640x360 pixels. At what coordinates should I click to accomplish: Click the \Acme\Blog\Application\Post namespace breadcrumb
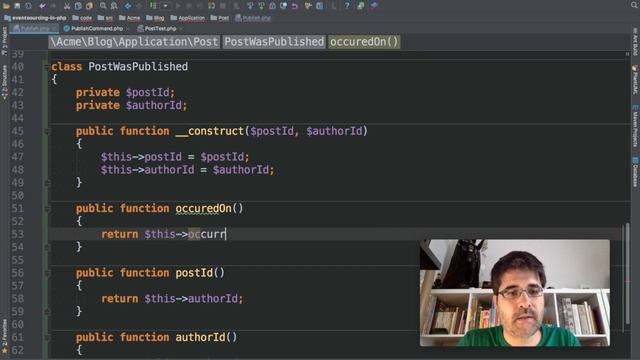(134, 42)
